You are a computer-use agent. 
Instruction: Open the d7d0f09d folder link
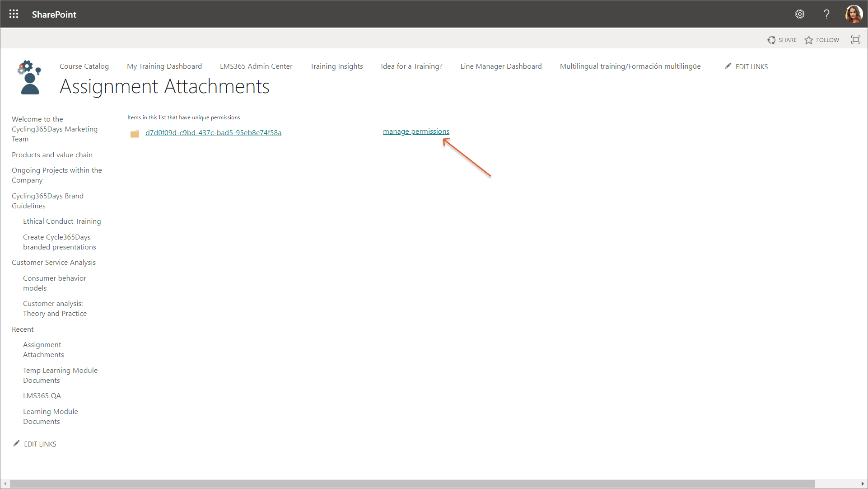click(213, 133)
